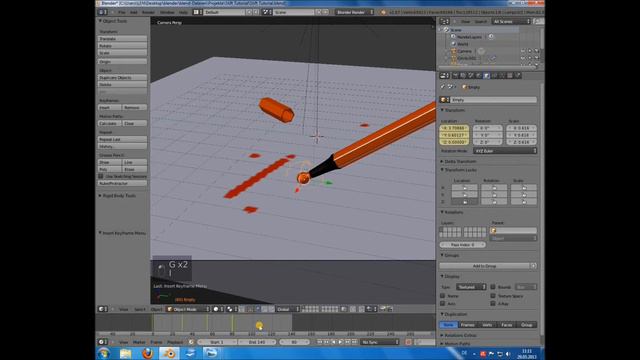Click the pin icon in the properties breadcrumb
This screenshot has width=640, height=360.
point(442,87)
